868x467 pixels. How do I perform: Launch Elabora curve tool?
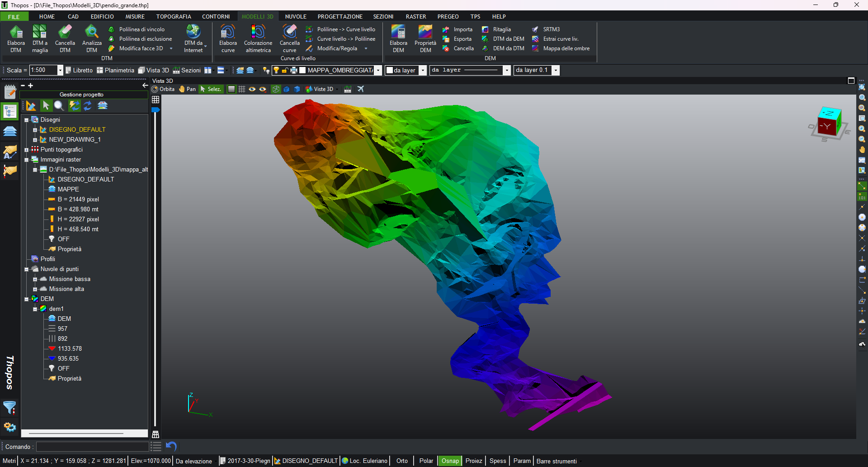point(228,38)
